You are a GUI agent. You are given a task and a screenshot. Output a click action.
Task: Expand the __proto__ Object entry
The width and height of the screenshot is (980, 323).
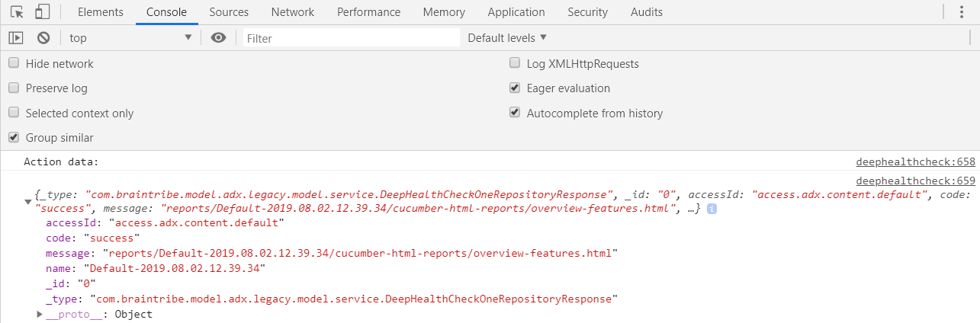pyautogui.click(x=40, y=314)
